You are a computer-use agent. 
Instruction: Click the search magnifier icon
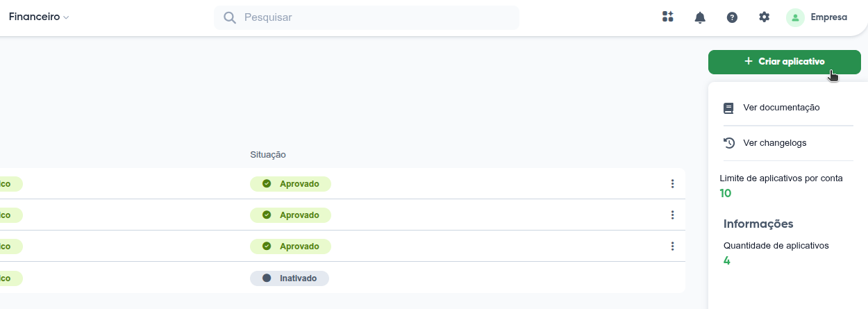[x=230, y=17]
